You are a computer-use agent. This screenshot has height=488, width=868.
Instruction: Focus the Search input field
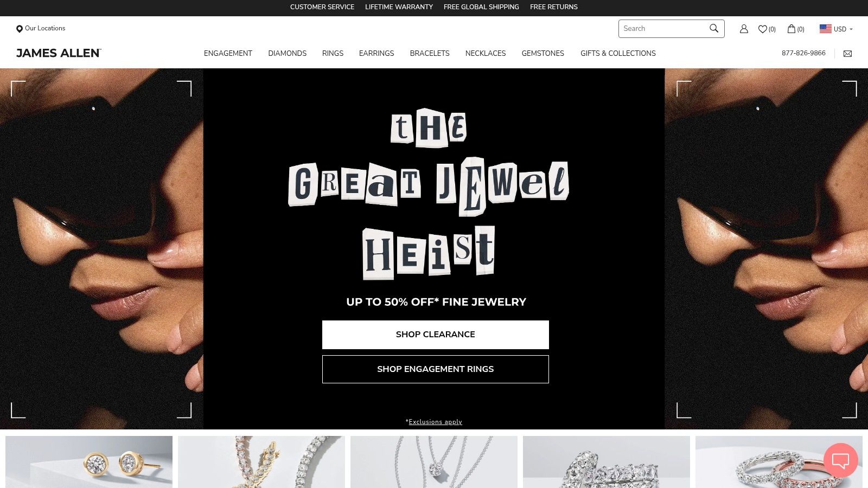coord(663,29)
